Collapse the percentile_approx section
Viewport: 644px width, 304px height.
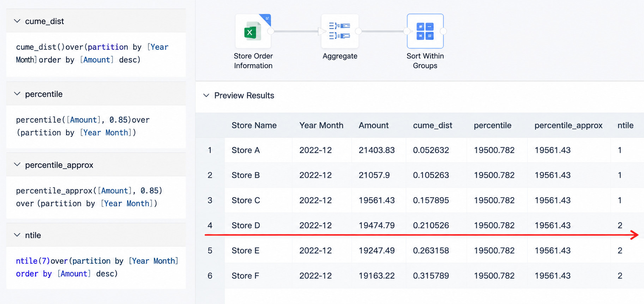[17, 165]
